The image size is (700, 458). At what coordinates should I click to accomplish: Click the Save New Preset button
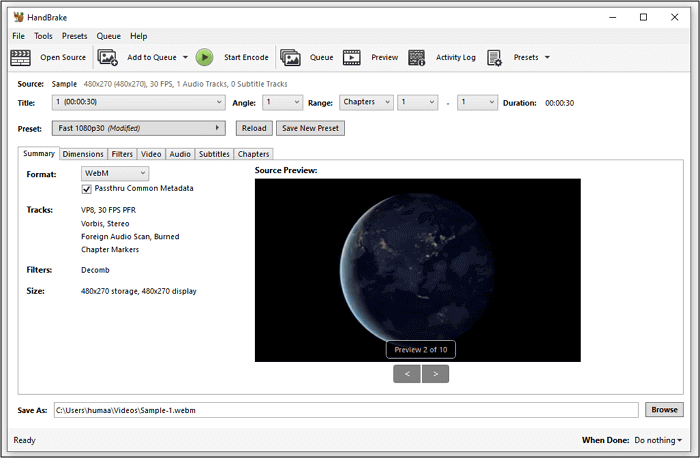310,128
